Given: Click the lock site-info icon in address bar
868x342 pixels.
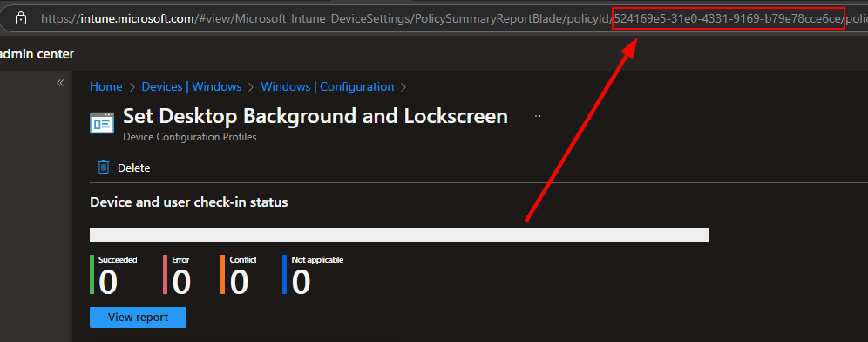Looking at the screenshot, I should (21, 19).
